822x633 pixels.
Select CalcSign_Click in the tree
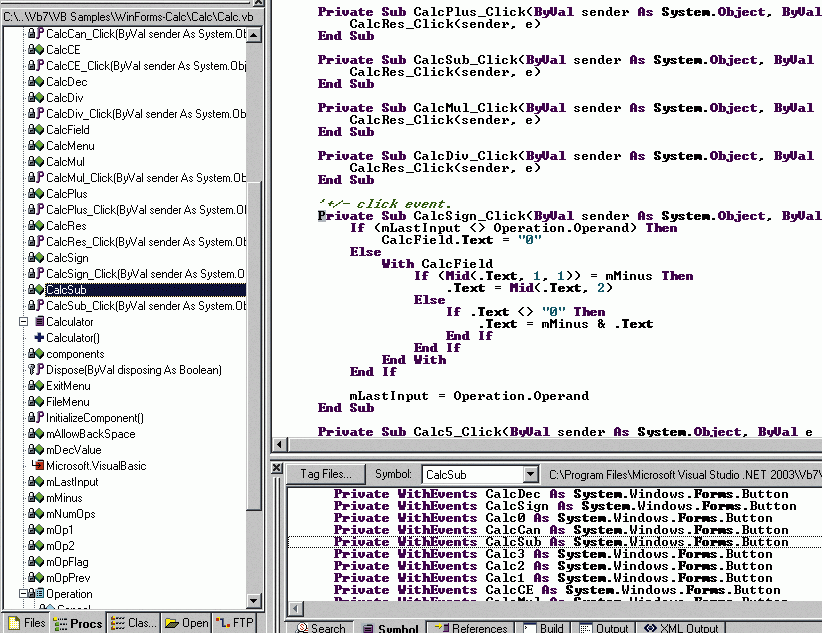click(145, 274)
